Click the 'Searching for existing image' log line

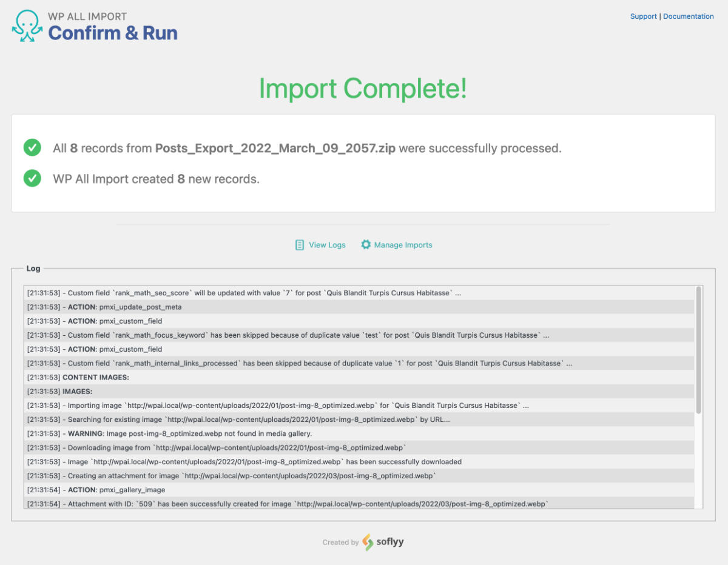(x=359, y=420)
